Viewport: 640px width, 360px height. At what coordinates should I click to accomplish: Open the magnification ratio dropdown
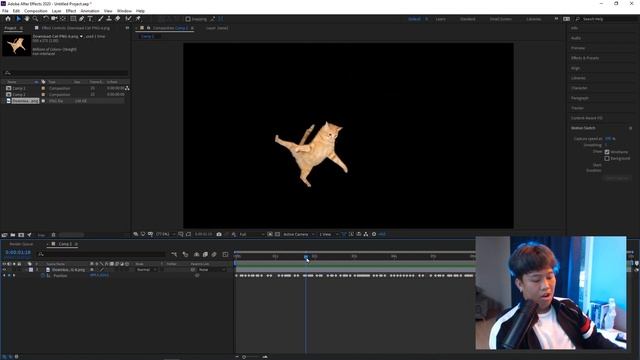click(x=165, y=234)
